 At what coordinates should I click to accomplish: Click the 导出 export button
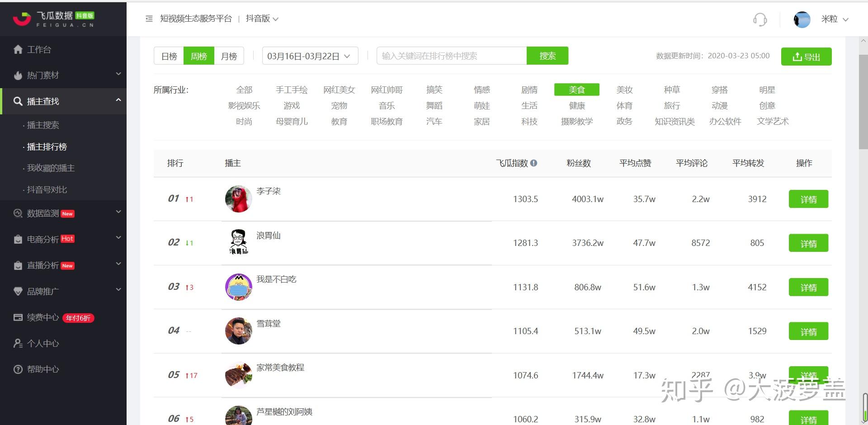pyautogui.click(x=806, y=57)
